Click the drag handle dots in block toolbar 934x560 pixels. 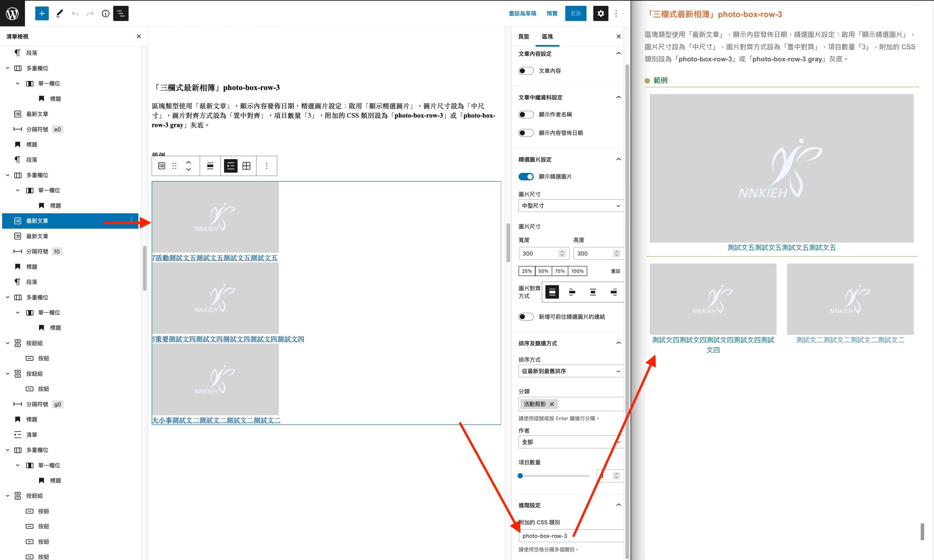pyautogui.click(x=174, y=166)
